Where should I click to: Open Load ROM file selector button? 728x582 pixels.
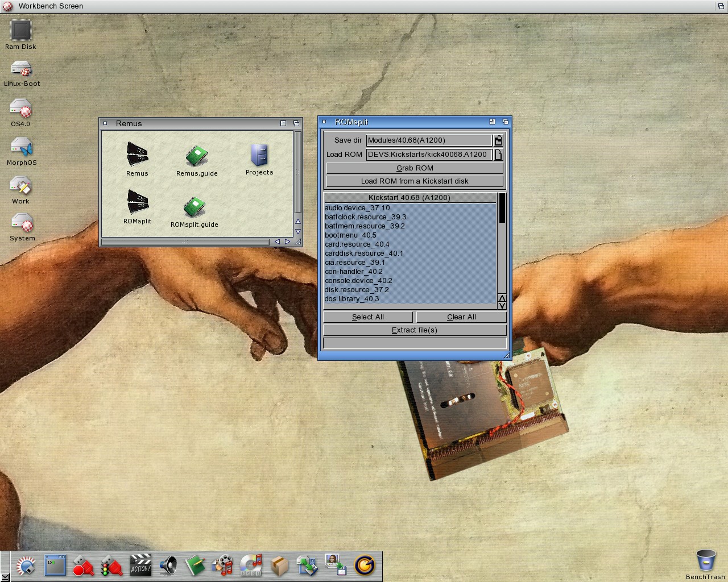(498, 155)
